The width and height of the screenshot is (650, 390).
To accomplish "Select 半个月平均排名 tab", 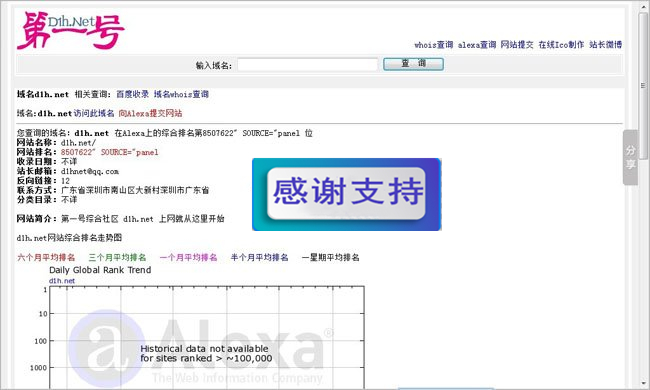I will click(x=260, y=257).
